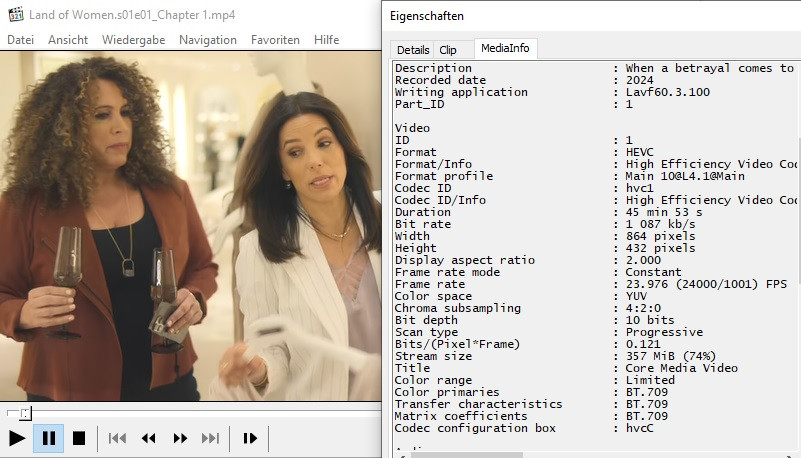Click 'Main 10@L4.1@Main' profile value

click(685, 176)
